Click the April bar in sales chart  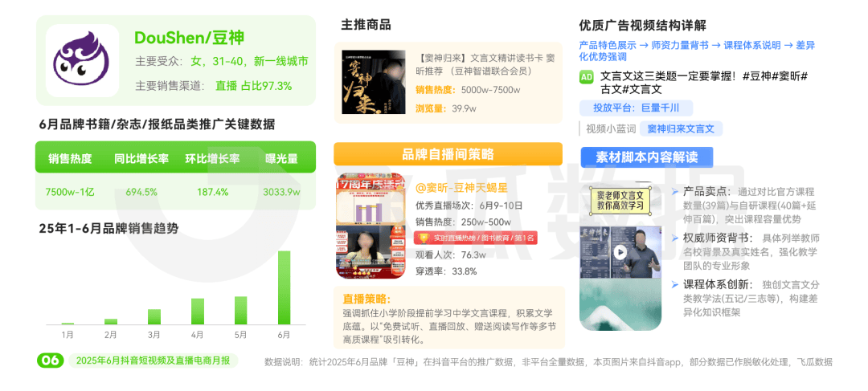pos(198,312)
